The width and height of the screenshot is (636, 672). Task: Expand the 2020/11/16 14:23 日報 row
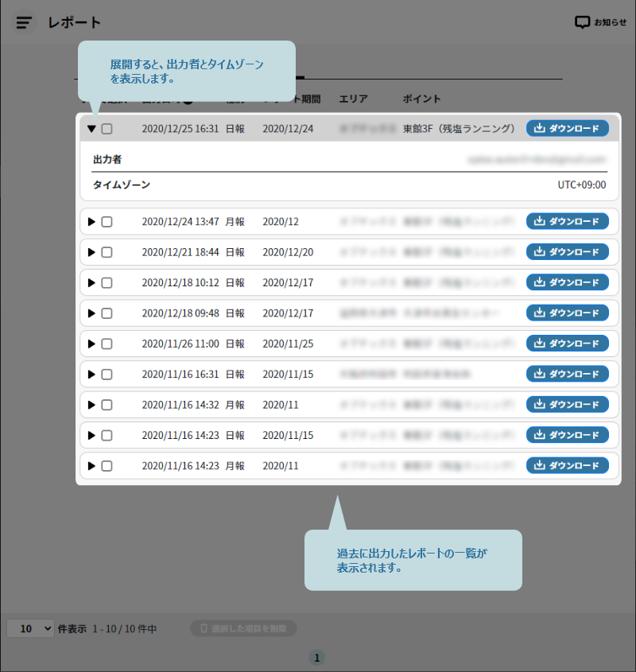(x=91, y=436)
